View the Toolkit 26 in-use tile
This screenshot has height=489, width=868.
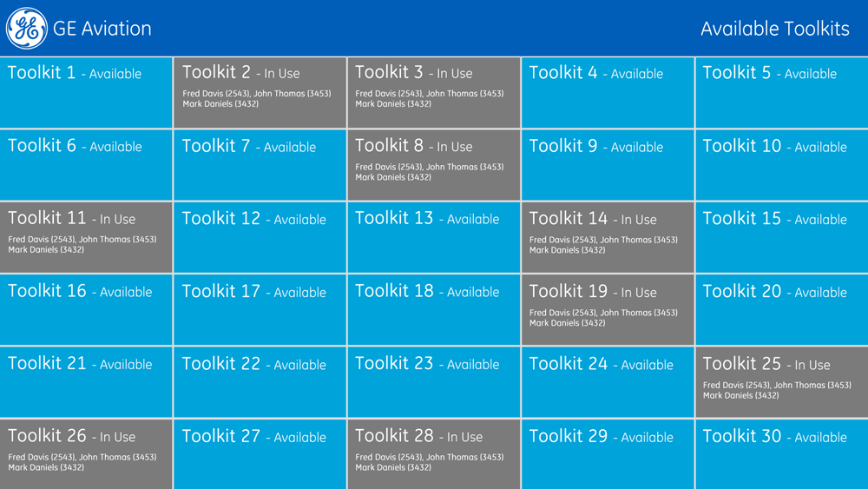(x=86, y=454)
